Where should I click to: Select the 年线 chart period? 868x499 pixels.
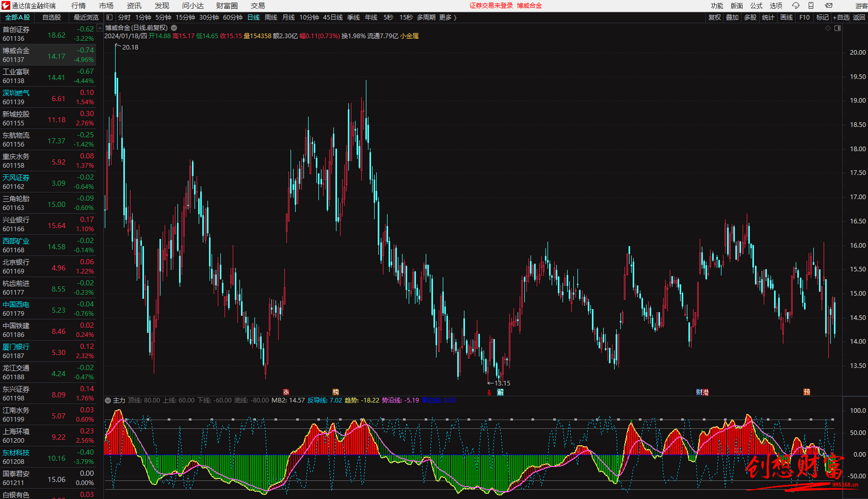click(x=371, y=18)
